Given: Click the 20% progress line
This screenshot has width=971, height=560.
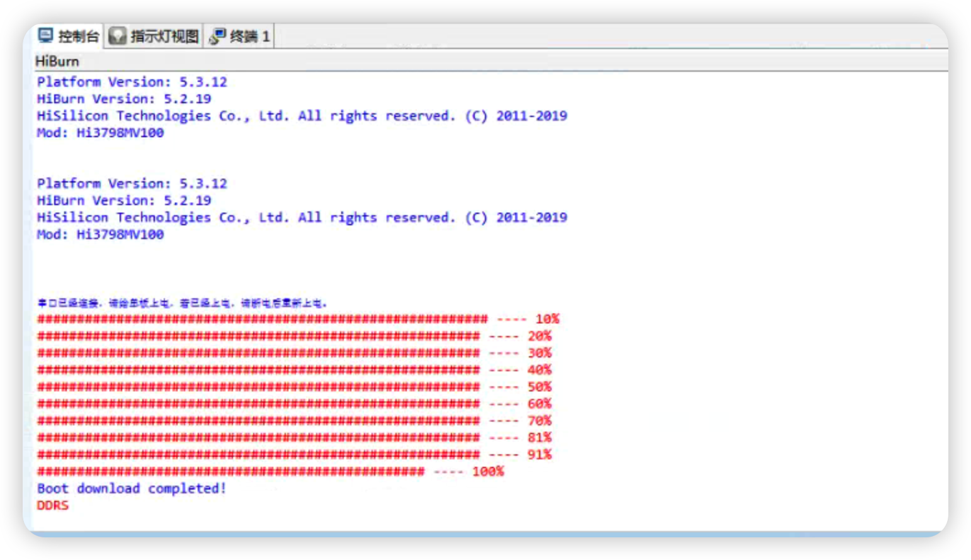Looking at the screenshot, I should click(294, 336).
